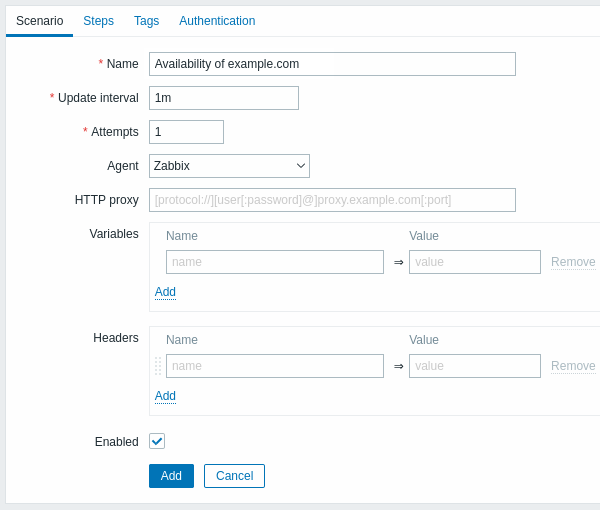The height and width of the screenshot is (510, 600).
Task: Click the HTTP proxy input field
Action: [332, 200]
